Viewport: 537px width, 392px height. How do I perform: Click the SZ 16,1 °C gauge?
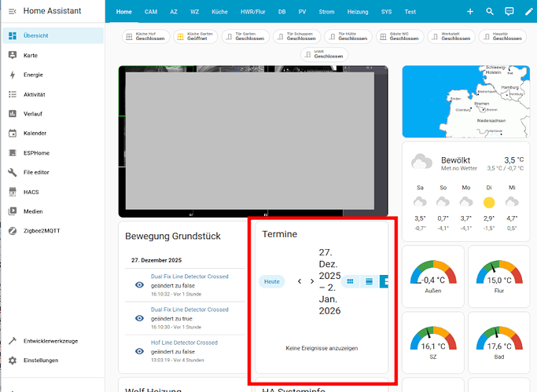point(433,343)
